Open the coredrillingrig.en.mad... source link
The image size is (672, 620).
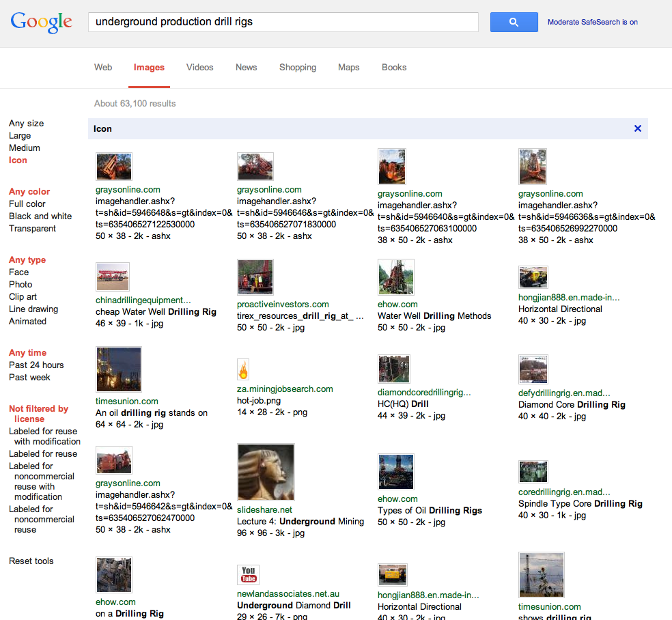point(564,492)
